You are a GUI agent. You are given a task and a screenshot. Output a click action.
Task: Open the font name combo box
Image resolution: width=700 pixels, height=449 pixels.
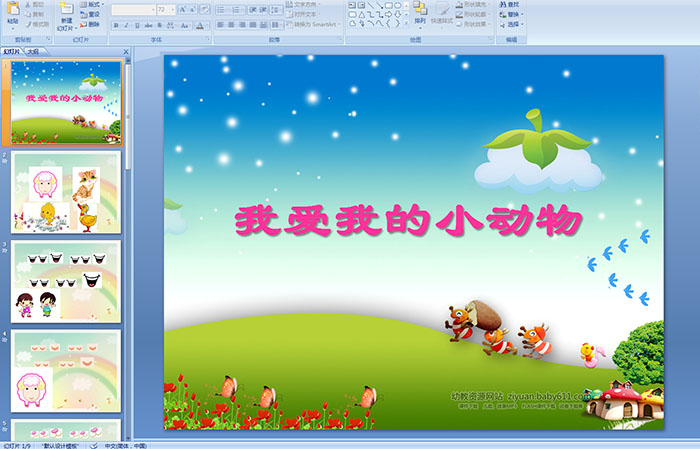pyautogui.click(x=133, y=9)
